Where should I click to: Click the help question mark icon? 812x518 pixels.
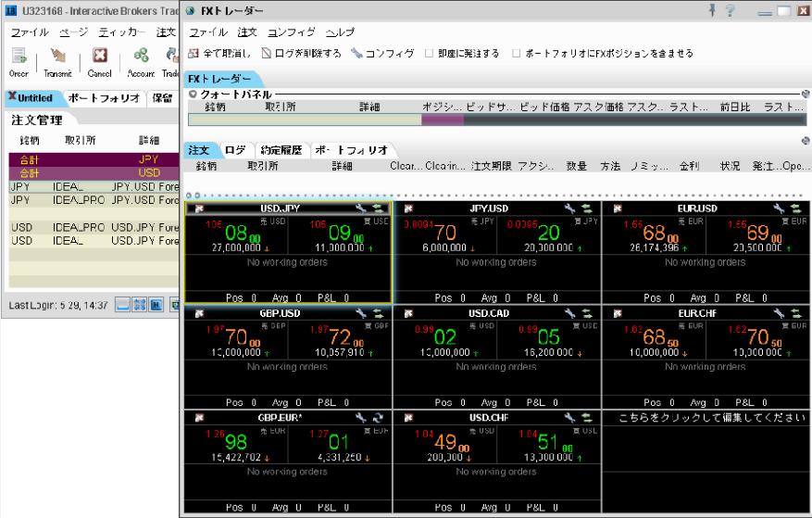click(731, 9)
